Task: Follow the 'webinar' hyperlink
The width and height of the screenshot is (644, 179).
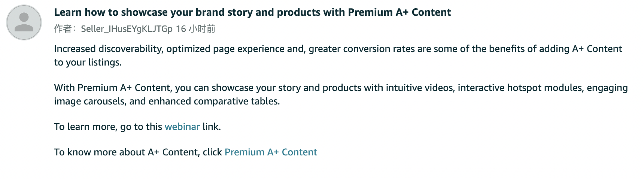Action: [182, 127]
